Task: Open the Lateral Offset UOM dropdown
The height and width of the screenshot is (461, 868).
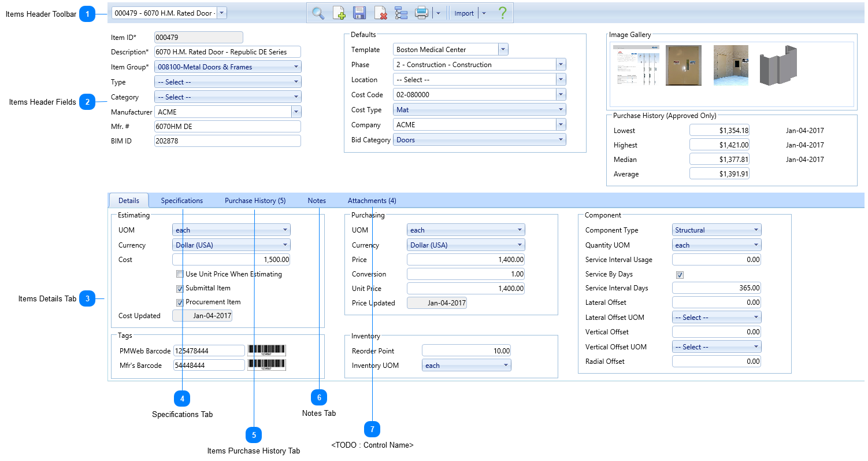Action: tap(717, 318)
